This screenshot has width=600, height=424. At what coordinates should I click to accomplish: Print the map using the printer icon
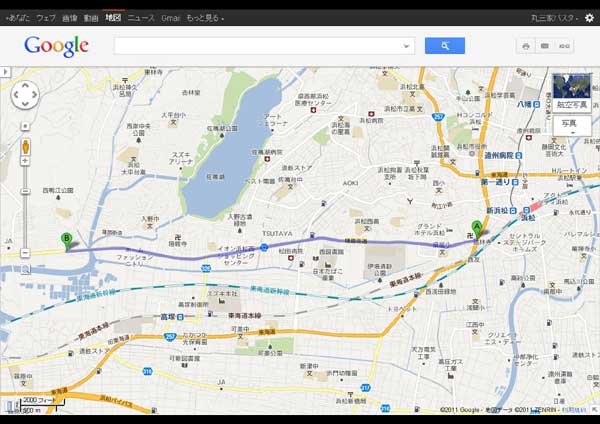(526, 46)
